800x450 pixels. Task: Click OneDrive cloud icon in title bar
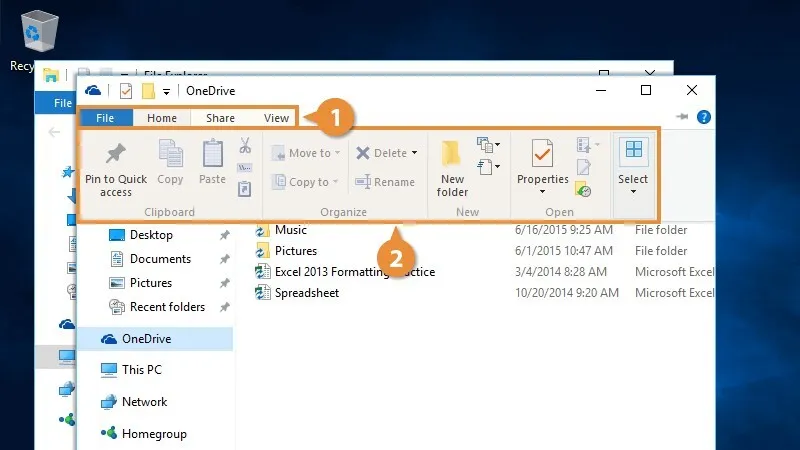pos(93,91)
